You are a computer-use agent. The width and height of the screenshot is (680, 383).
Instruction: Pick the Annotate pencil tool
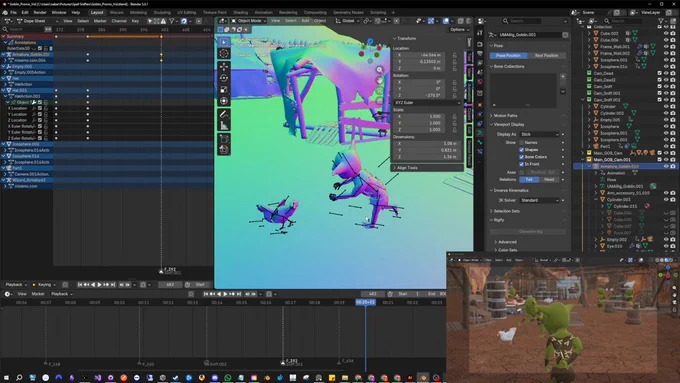coord(224,115)
